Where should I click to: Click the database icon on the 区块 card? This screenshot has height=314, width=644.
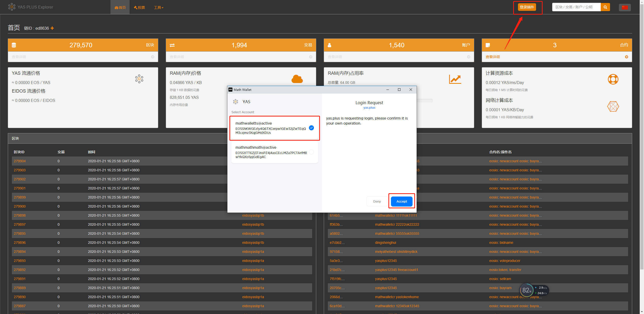(x=14, y=45)
